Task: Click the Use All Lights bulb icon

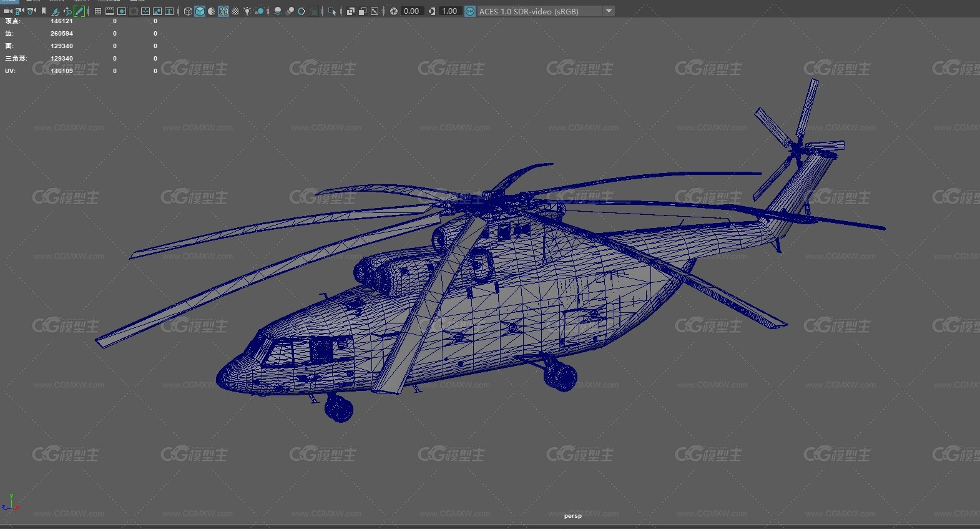Action: (247, 11)
